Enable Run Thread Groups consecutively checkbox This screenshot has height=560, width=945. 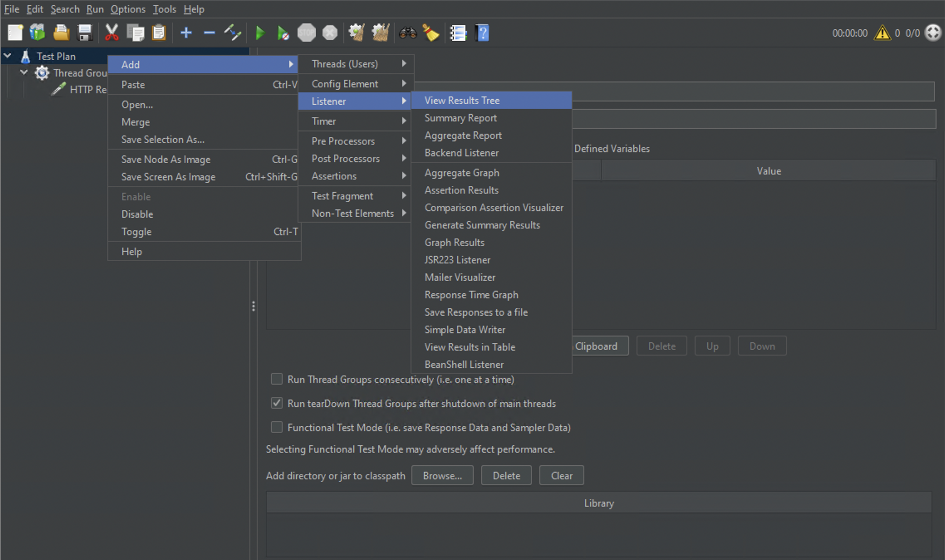point(277,379)
